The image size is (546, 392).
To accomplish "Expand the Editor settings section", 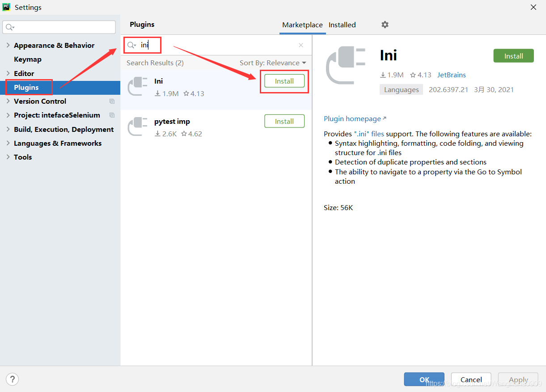I will point(8,73).
